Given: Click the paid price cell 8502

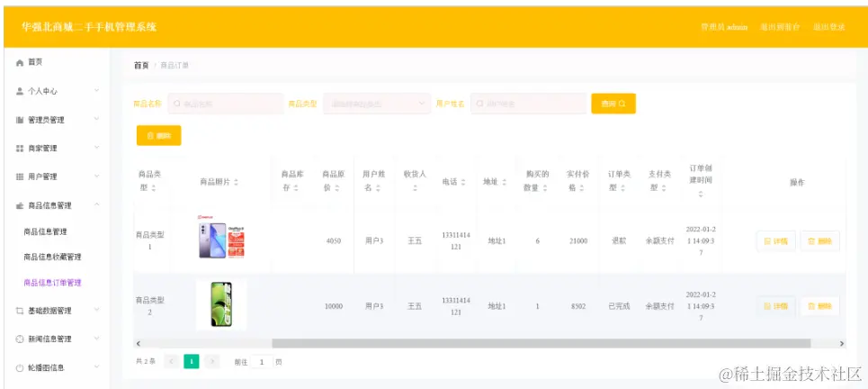Looking at the screenshot, I should (x=578, y=306).
